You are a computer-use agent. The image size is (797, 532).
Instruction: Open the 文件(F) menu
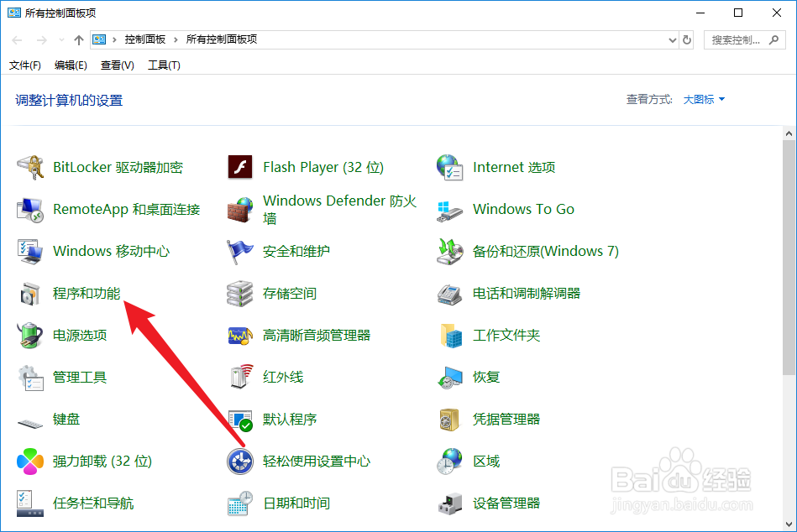pos(25,65)
